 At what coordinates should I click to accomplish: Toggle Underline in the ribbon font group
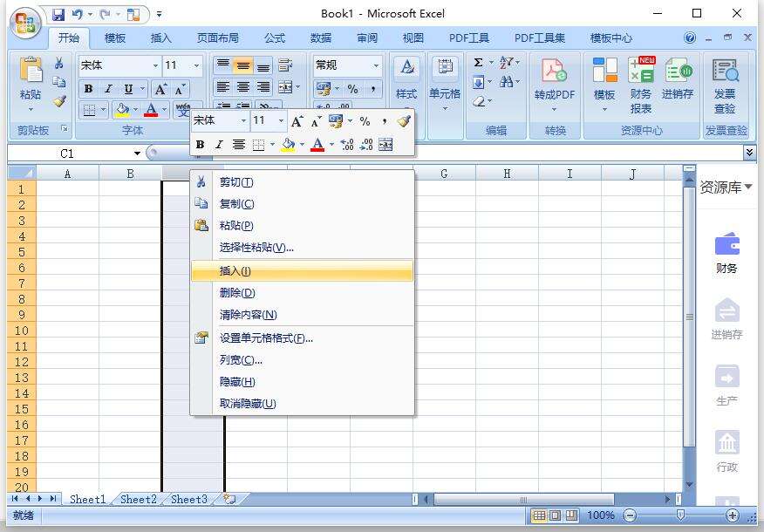tap(128, 89)
